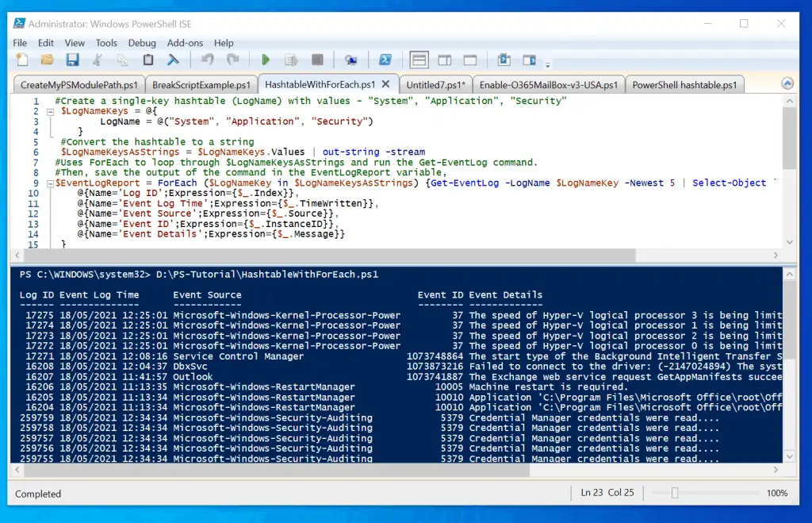Viewport: 812px width, 523px height.
Task: Click the 100% zoom value
Action: [x=777, y=494]
